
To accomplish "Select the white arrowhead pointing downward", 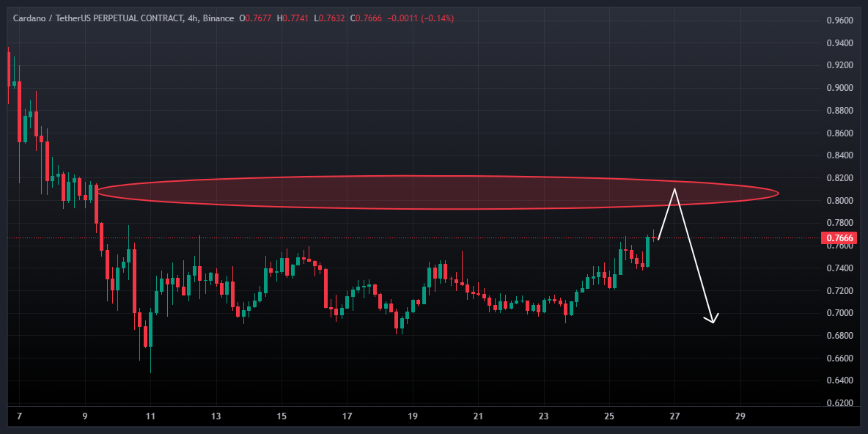I will pyautogui.click(x=710, y=319).
